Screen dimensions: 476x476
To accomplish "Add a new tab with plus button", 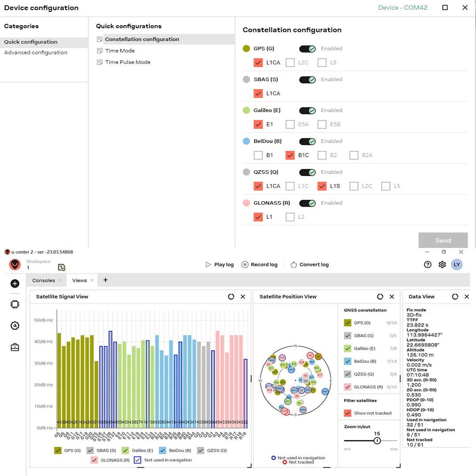I will click(105, 280).
